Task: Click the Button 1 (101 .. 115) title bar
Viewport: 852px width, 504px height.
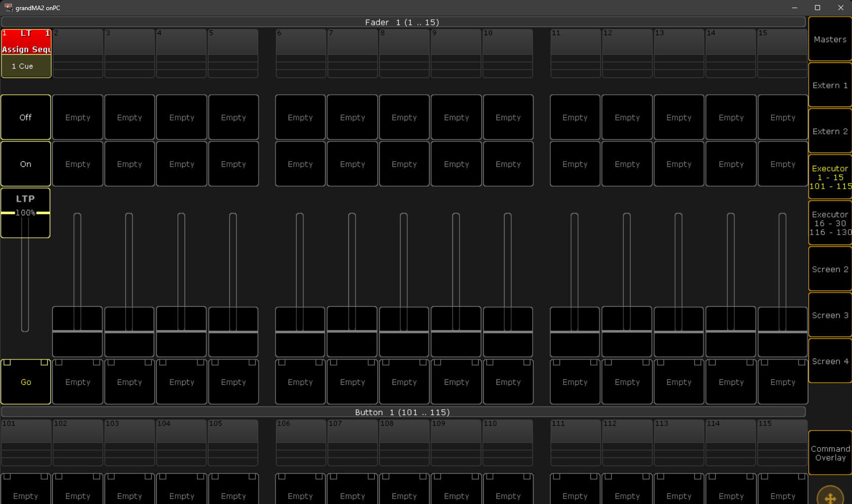Action: [403, 412]
